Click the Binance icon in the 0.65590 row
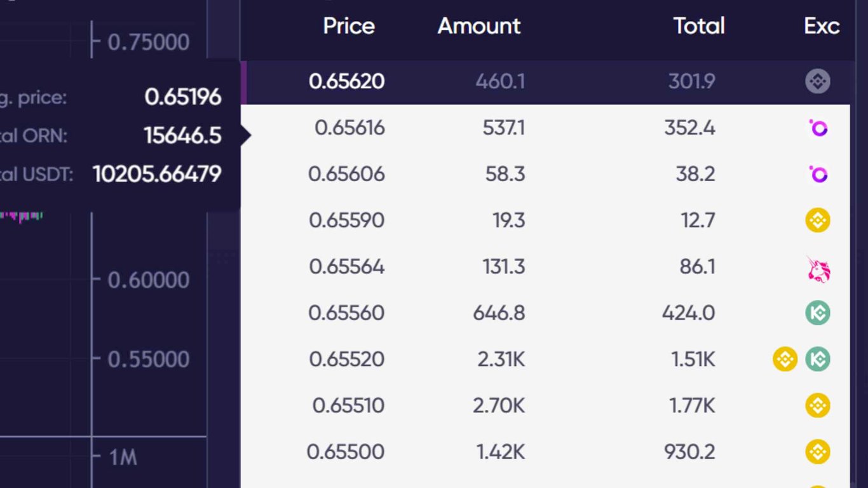Screen dimensions: 868x488 click(x=818, y=220)
